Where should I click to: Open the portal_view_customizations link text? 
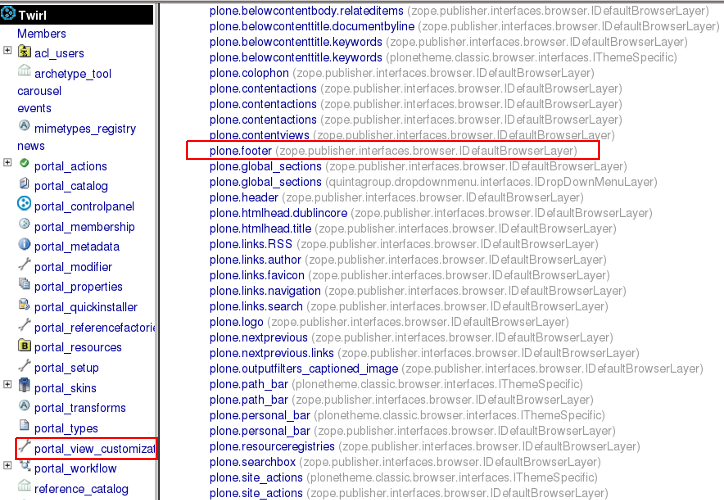pyautogui.click(x=95, y=449)
